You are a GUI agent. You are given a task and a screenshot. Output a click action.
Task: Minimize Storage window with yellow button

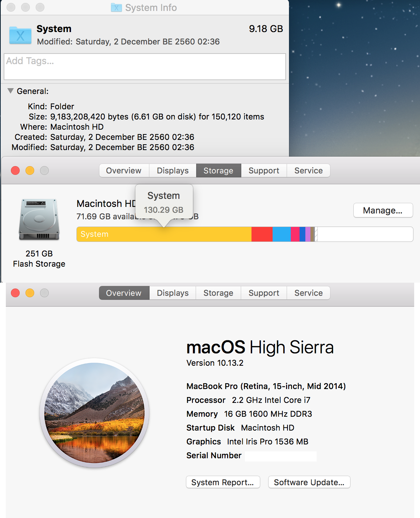click(30, 170)
